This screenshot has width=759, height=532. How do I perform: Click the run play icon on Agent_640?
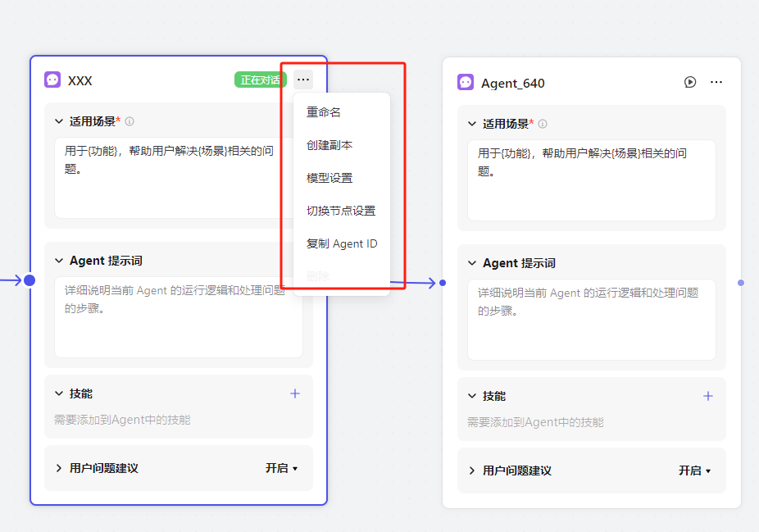click(690, 82)
